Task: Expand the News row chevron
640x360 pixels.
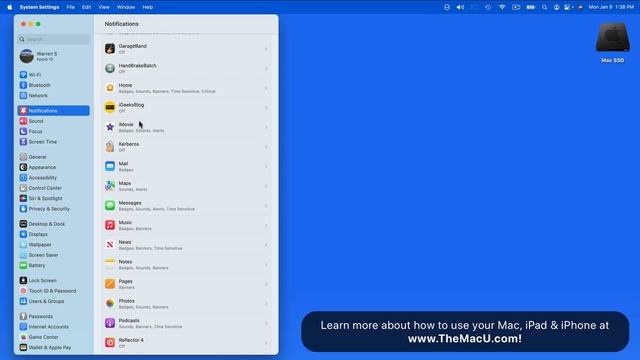Action: tap(266, 245)
